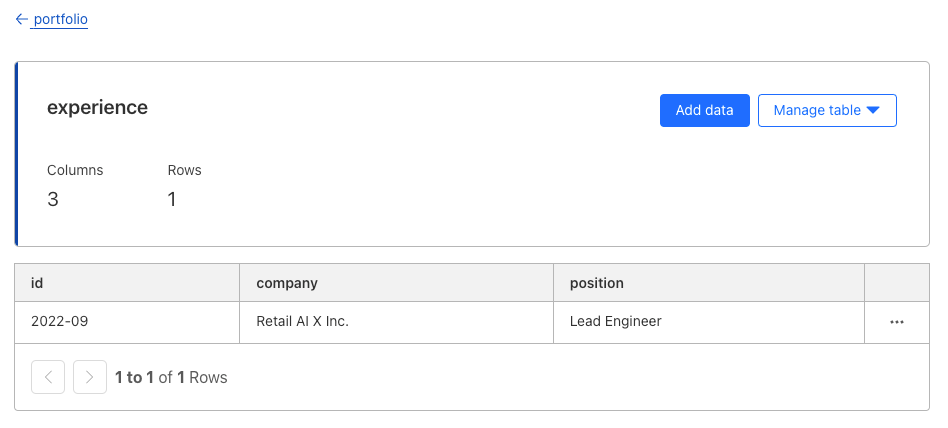The height and width of the screenshot is (428, 948).
Task: Open the row actions three-dot menu
Action: pos(897,322)
